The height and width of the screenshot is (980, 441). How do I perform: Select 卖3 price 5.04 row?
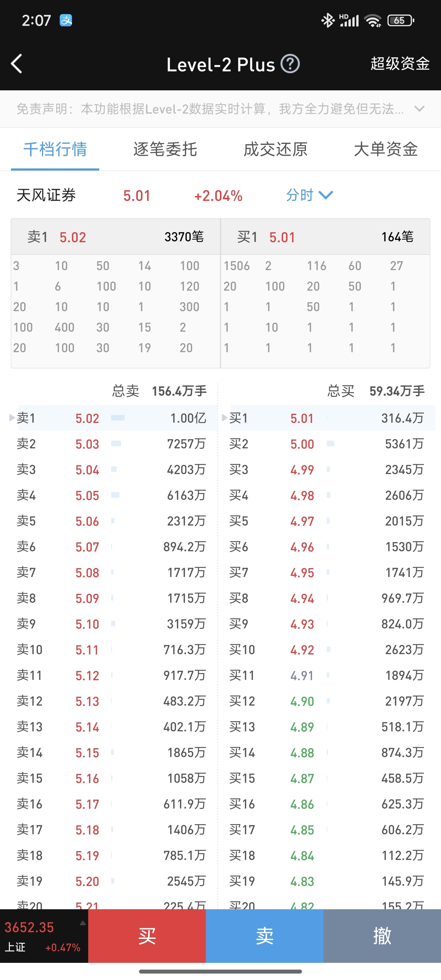point(111,469)
